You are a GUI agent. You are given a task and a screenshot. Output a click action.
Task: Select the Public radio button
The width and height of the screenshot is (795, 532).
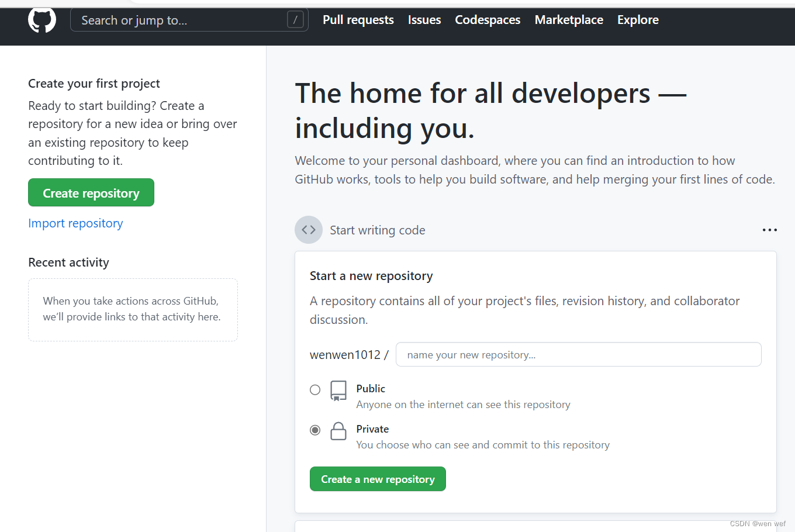pyautogui.click(x=315, y=389)
